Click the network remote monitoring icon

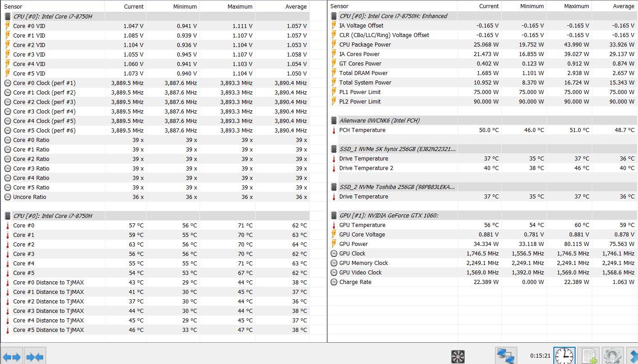coord(506,356)
